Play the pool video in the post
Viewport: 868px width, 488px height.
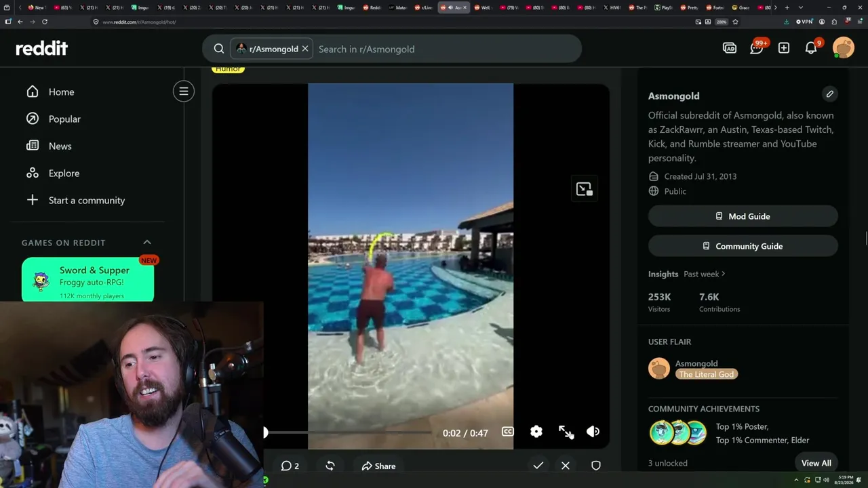click(410, 266)
